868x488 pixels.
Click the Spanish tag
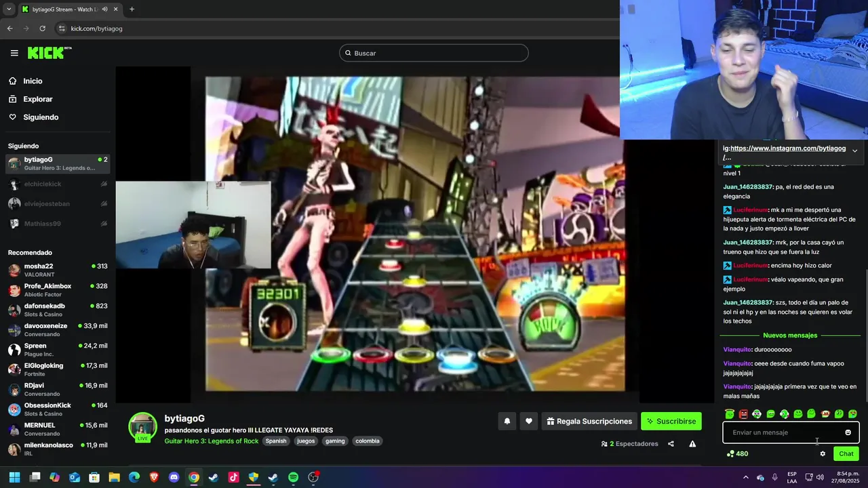click(x=276, y=441)
